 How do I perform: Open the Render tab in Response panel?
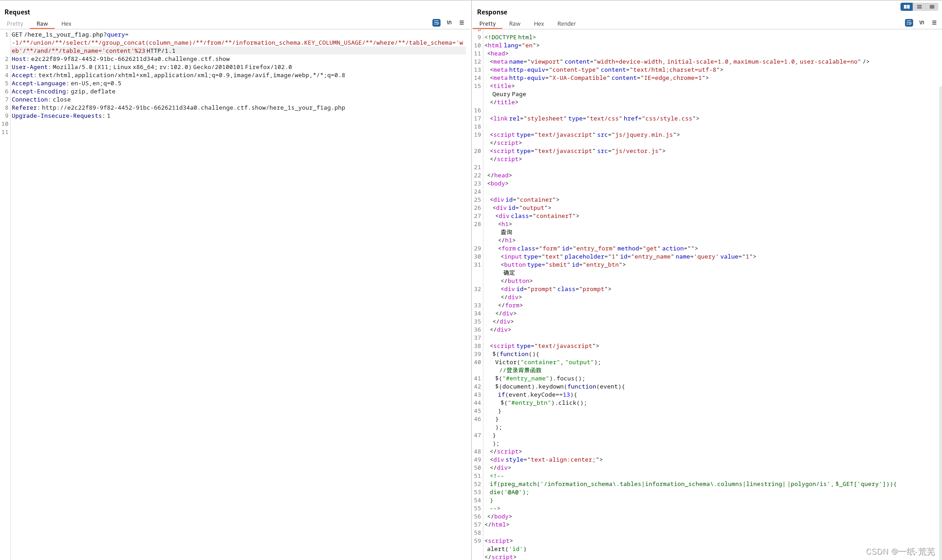[x=566, y=24]
